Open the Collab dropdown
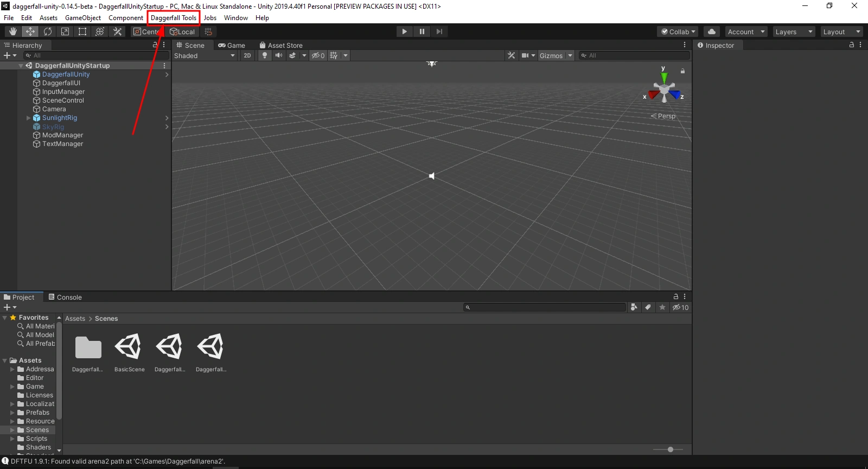Image resolution: width=868 pixels, height=469 pixels. pyautogui.click(x=678, y=31)
